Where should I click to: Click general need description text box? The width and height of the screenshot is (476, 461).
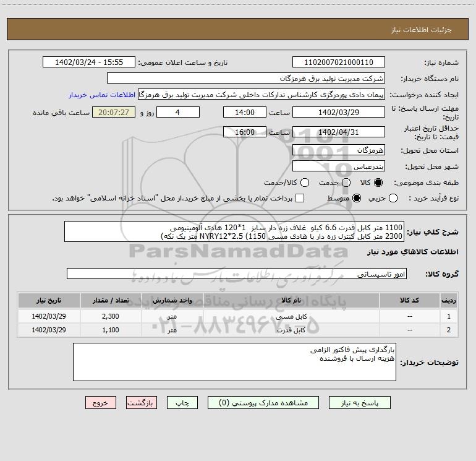tap(234, 231)
